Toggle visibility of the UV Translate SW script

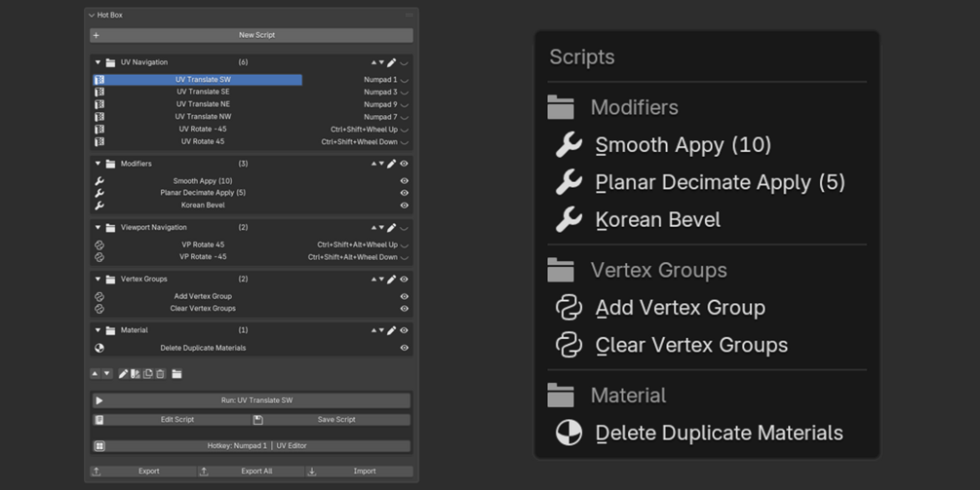pos(405,80)
